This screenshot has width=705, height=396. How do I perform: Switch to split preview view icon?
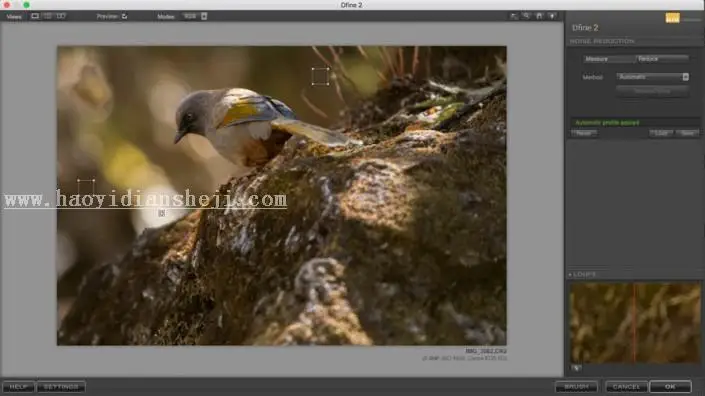48,16
